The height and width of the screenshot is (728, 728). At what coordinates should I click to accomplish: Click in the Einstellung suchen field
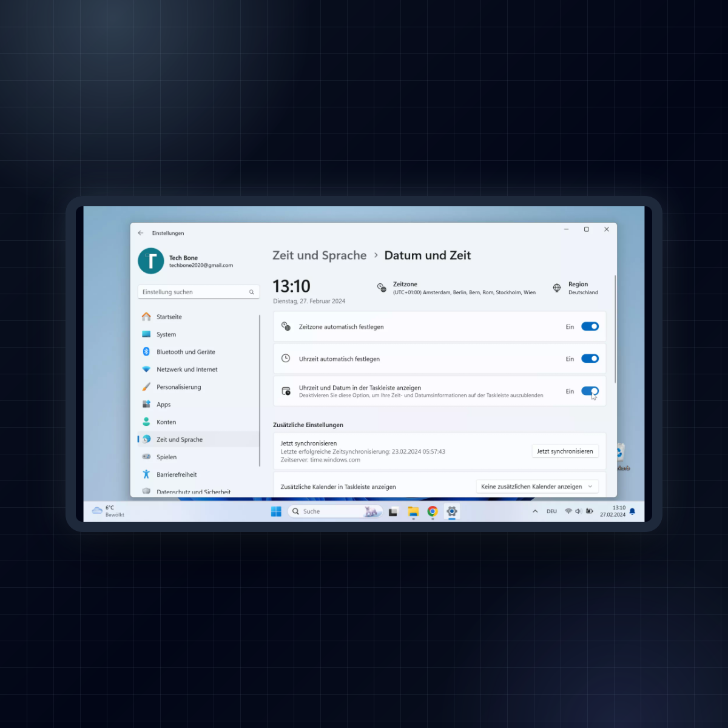pos(198,292)
